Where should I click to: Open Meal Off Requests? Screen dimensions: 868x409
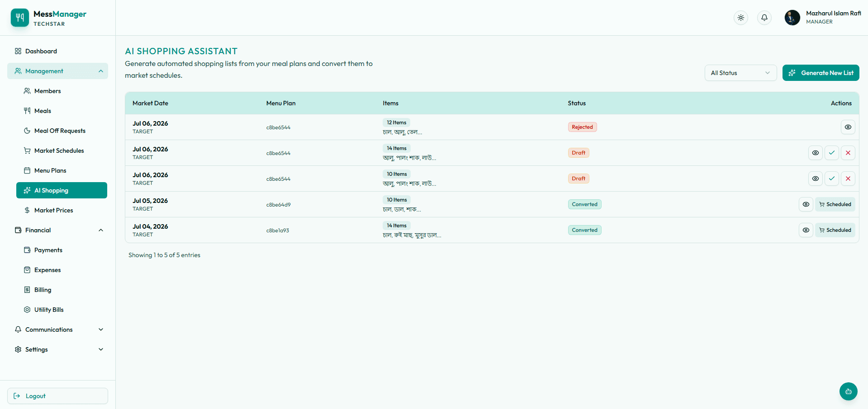62,131
